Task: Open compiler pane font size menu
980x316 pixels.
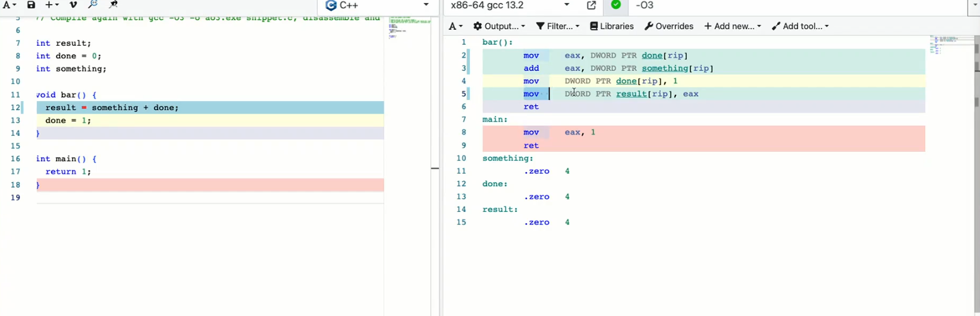Action: click(x=456, y=26)
